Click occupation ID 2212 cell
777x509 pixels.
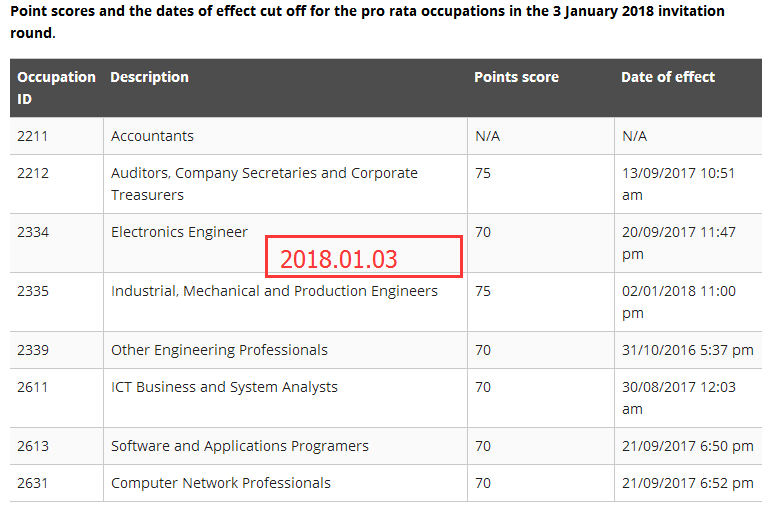[33, 173]
